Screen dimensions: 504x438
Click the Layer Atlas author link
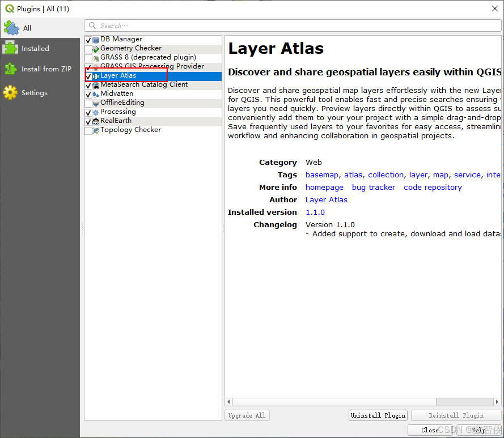pos(326,200)
